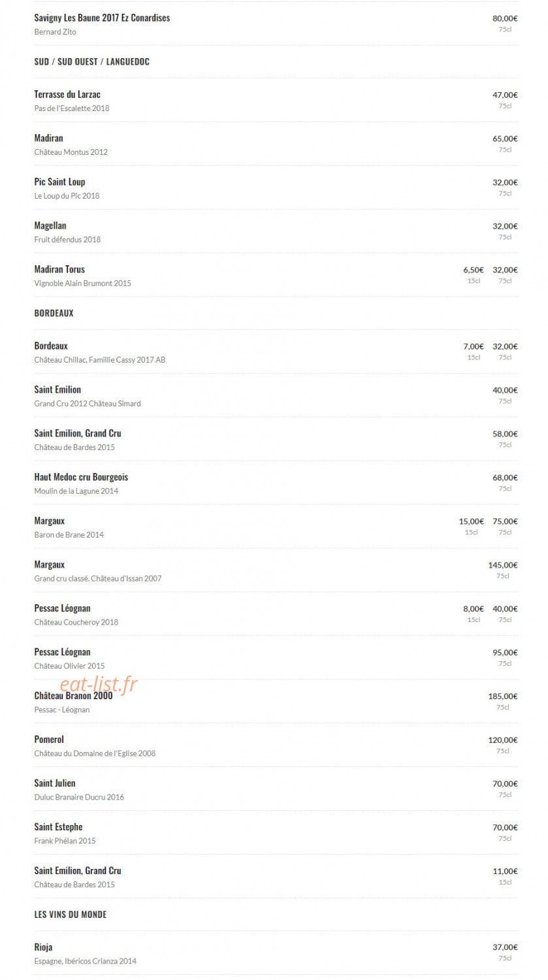Select Pessac Léognan Château Coucheroy 2018
The image size is (548, 980).
point(276,614)
